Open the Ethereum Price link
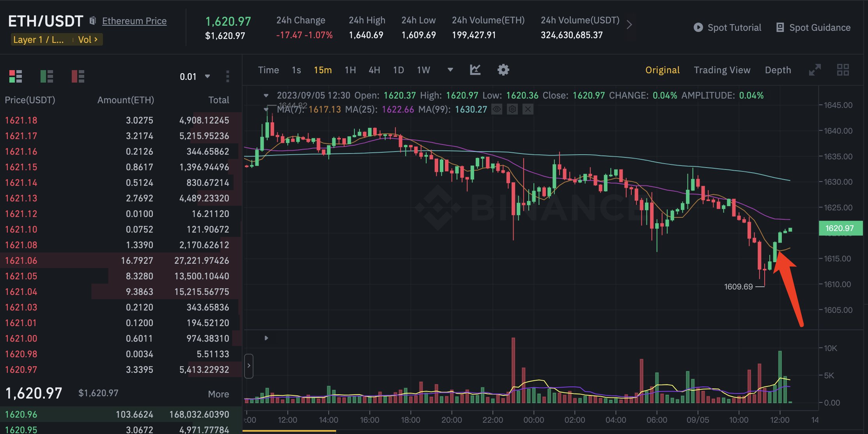The height and width of the screenshot is (434, 868). pyautogui.click(x=134, y=21)
